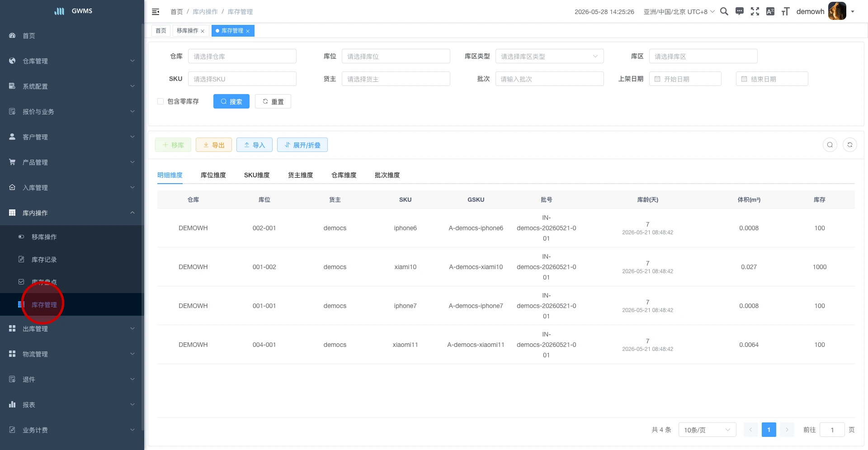Open the 结束日期 date picker
The image size is (868, 450).
(x=772, y=79)
